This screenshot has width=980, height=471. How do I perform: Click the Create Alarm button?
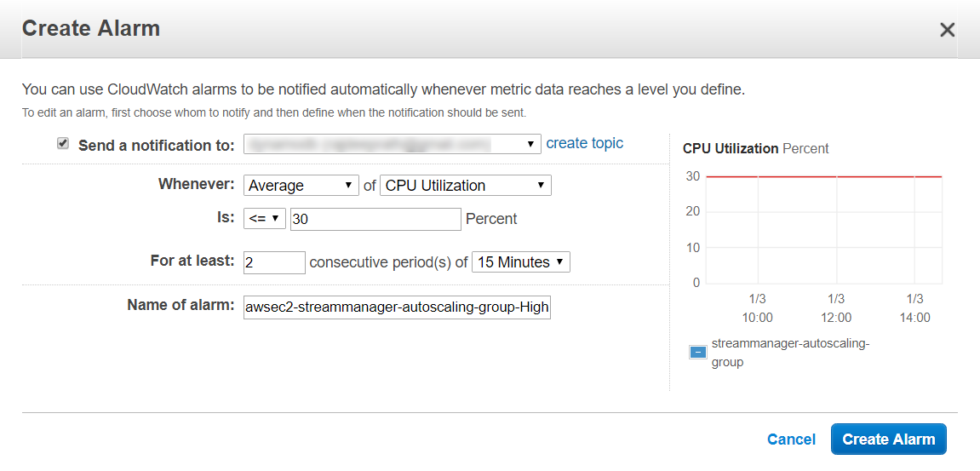click(889, 439)
